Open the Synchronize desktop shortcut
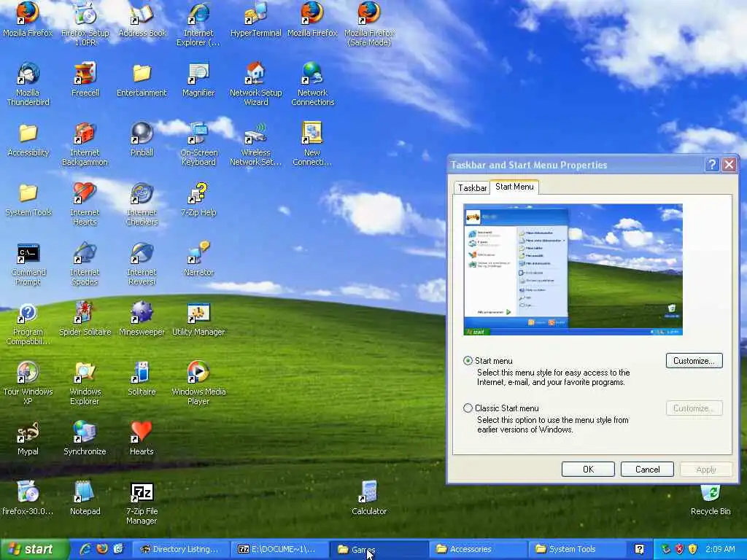Viewport: 747px width, 560px height. 85,438
